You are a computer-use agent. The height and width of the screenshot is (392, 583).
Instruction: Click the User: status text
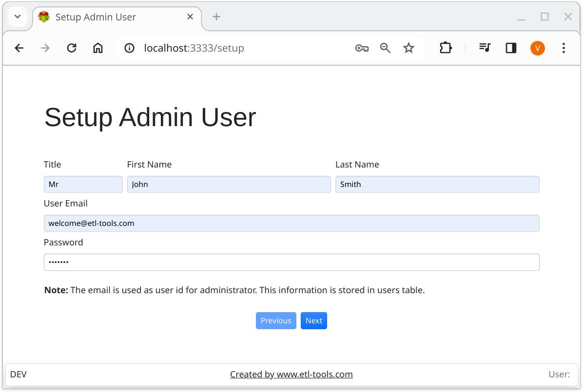pos(559,374)
